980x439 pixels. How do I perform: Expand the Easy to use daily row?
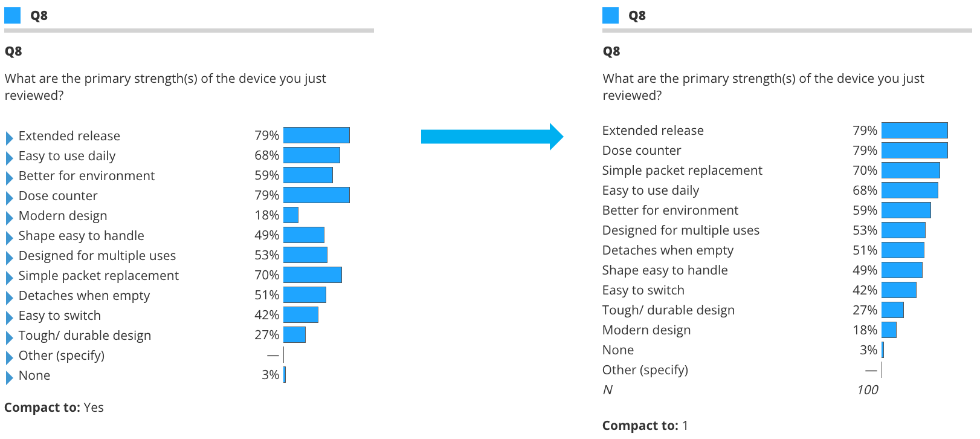(x=9, y=158)
